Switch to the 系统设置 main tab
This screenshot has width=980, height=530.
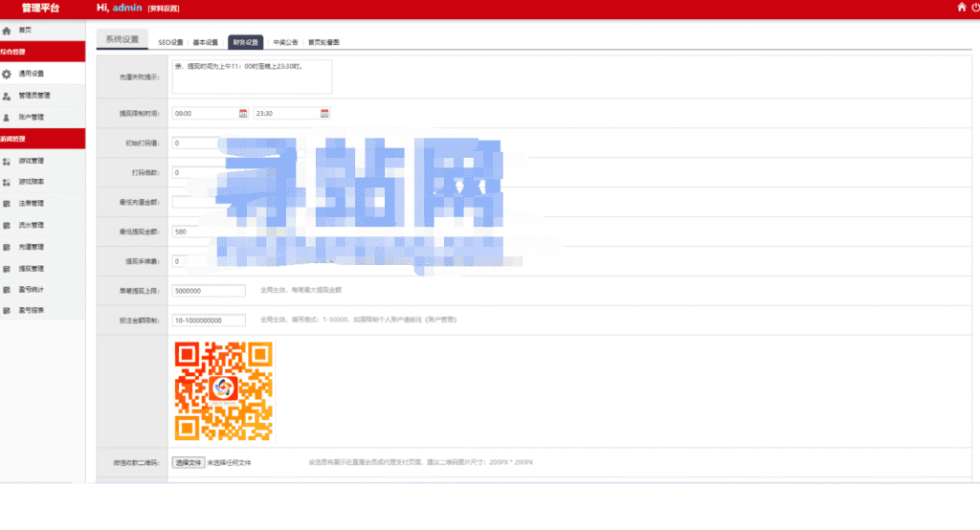[x=122, y=39]
